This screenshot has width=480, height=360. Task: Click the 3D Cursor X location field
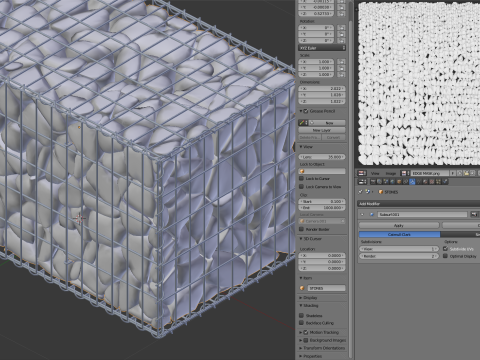[x=322, y=255]
